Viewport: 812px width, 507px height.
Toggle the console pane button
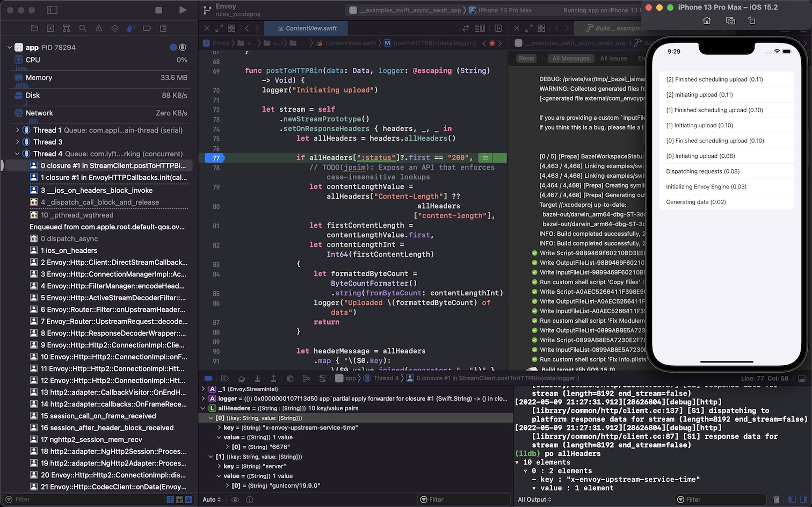tap(802, 499)
